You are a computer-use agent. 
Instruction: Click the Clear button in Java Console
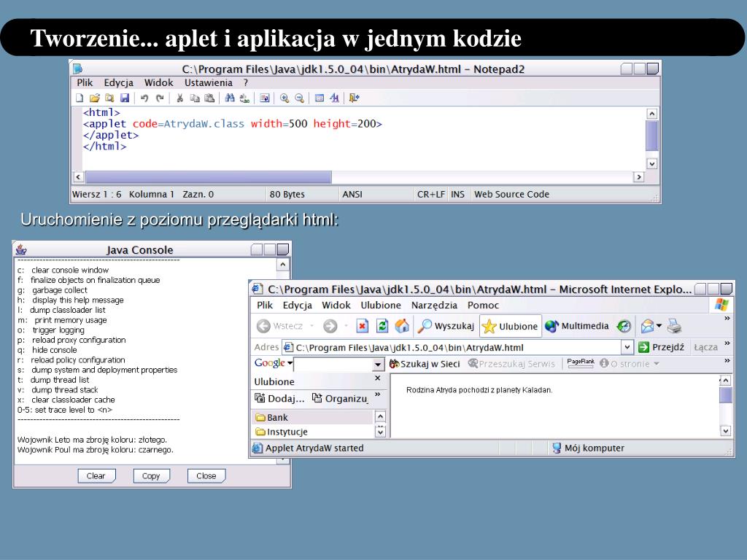point(96,475)
